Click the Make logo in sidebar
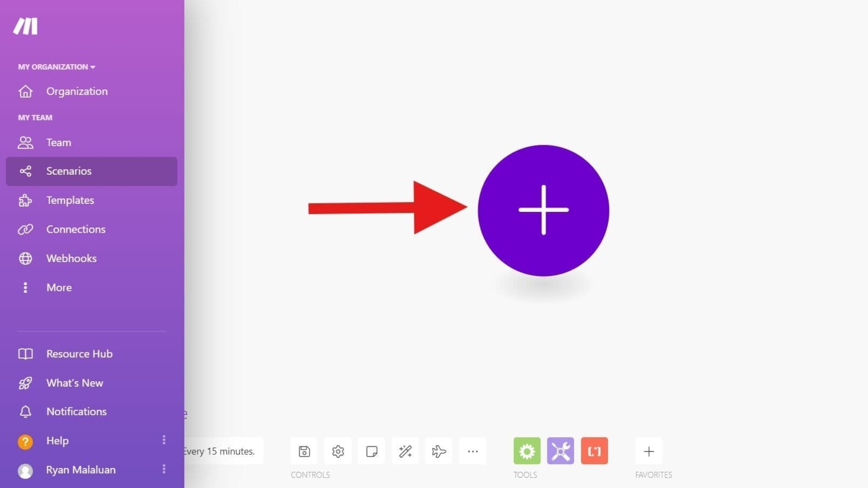This screenshot has height=488, width=868. 25,26
